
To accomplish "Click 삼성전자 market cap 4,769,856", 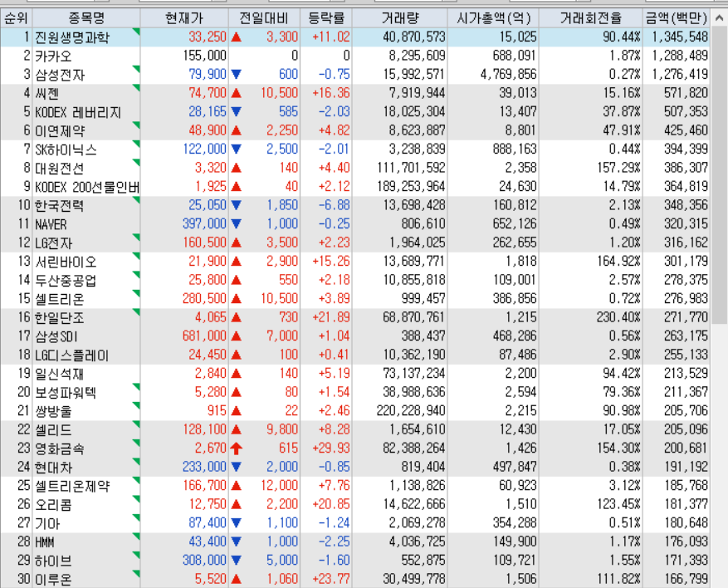I will pos(509,74).
